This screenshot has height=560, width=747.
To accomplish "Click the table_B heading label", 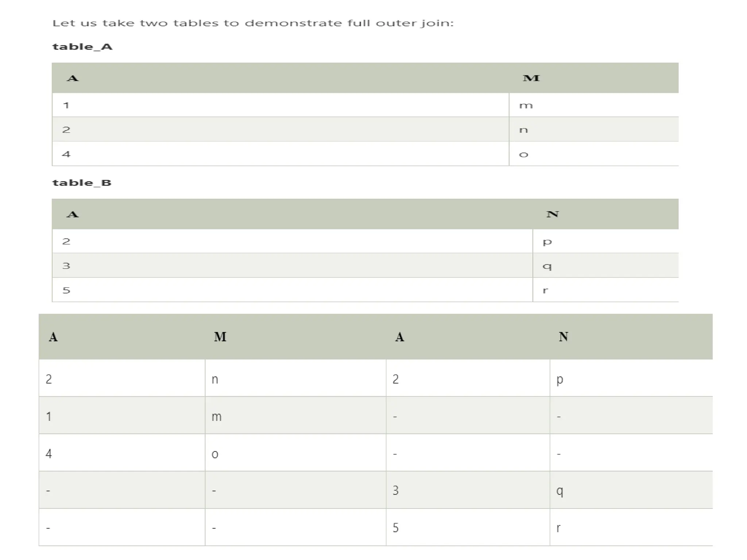I will [x=82, y=183].
